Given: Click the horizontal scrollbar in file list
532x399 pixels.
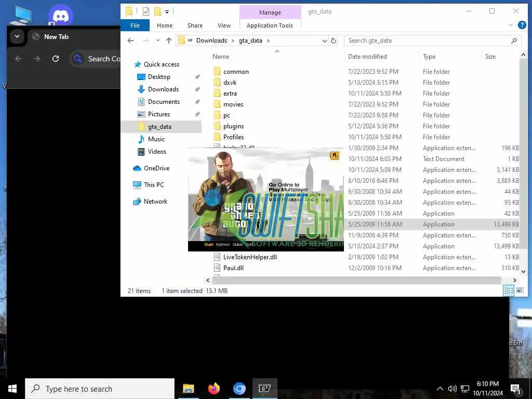Looking at the screenshot, I should (x=356, y=280).
